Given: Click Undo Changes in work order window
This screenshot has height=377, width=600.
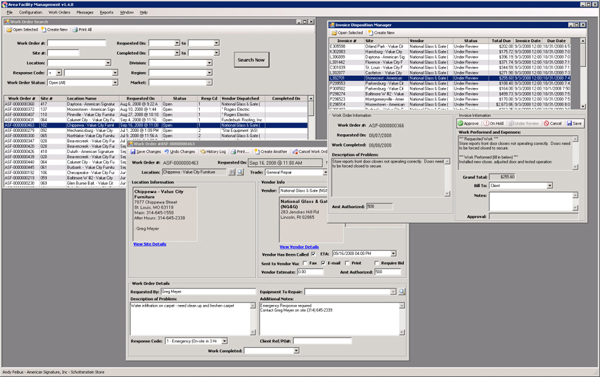Looking at the screenshot, I should coord(179,152).
